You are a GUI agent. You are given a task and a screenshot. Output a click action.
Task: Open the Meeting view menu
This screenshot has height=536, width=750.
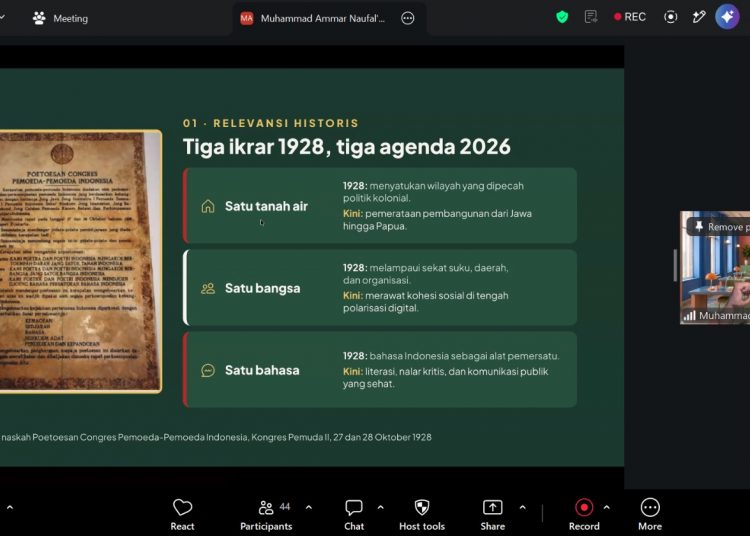click(60, 18)
